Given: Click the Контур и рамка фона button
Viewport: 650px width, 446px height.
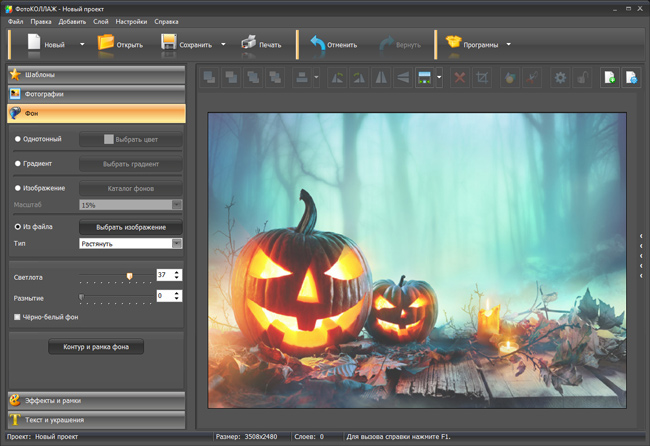Looking at the screenshot, I should pos(96,347).
